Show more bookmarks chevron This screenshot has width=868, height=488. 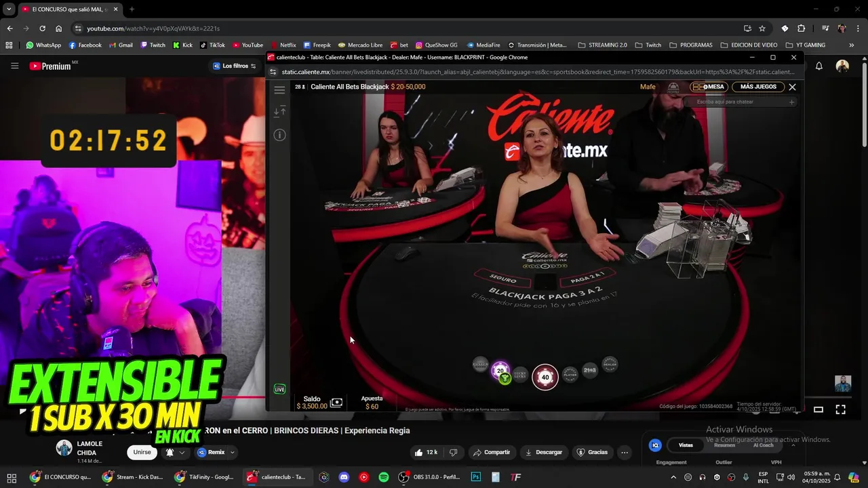[852, 45]
